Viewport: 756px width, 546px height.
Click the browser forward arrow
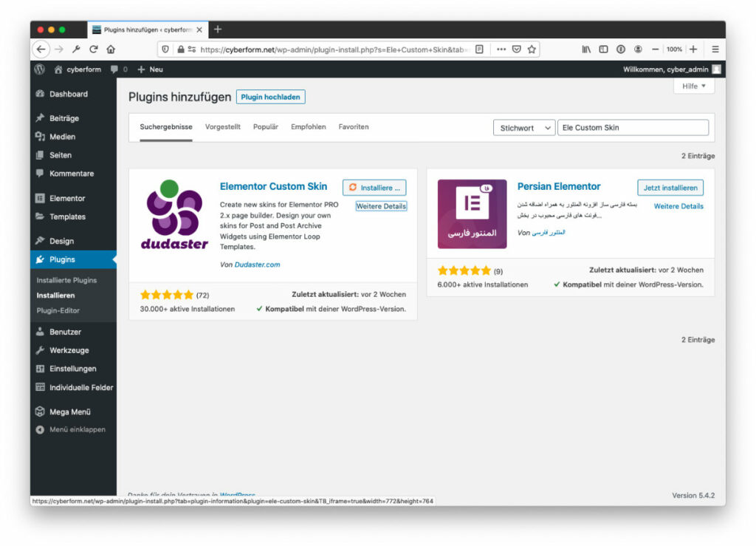pyautogui.click(x=59, y=50)
